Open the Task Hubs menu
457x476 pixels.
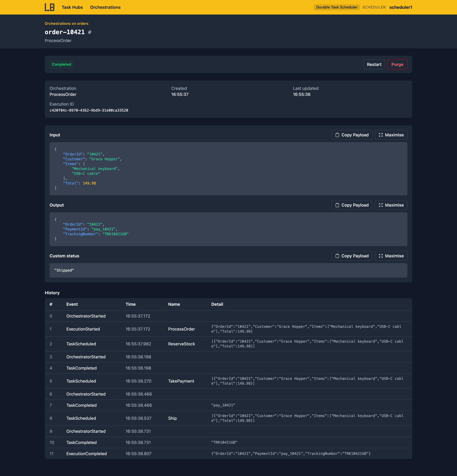(x=72, y=7)
